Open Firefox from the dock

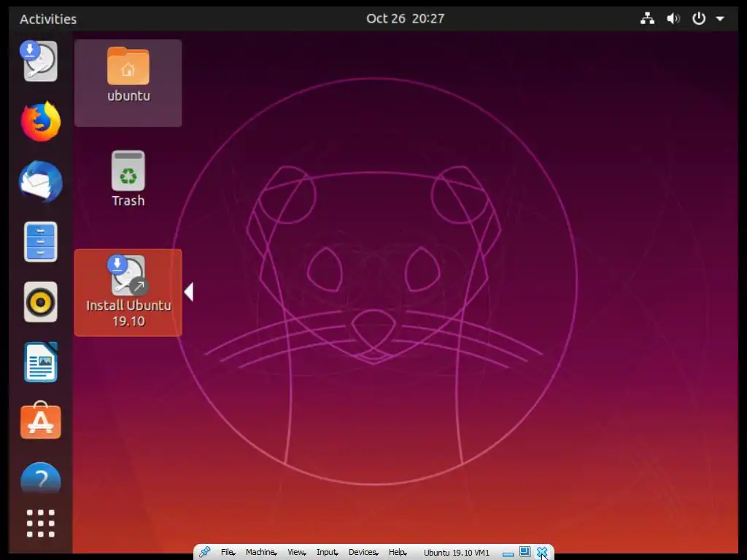41,122
